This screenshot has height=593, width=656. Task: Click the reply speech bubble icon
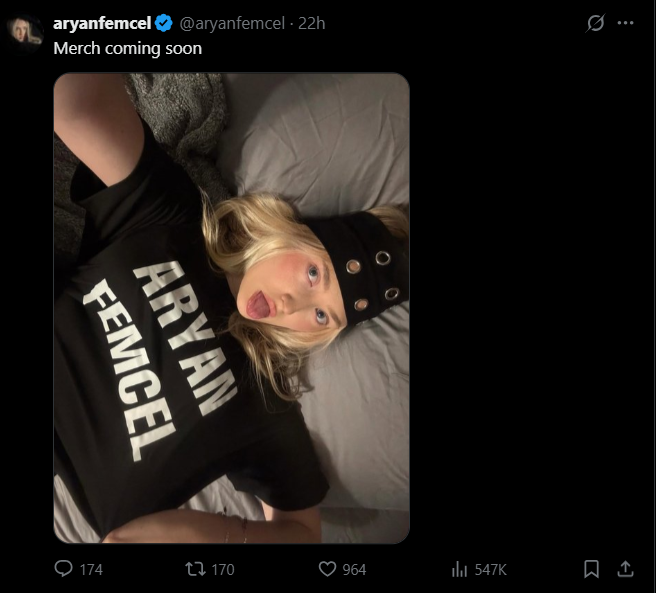pyautogui.click(x=64, y=569)
